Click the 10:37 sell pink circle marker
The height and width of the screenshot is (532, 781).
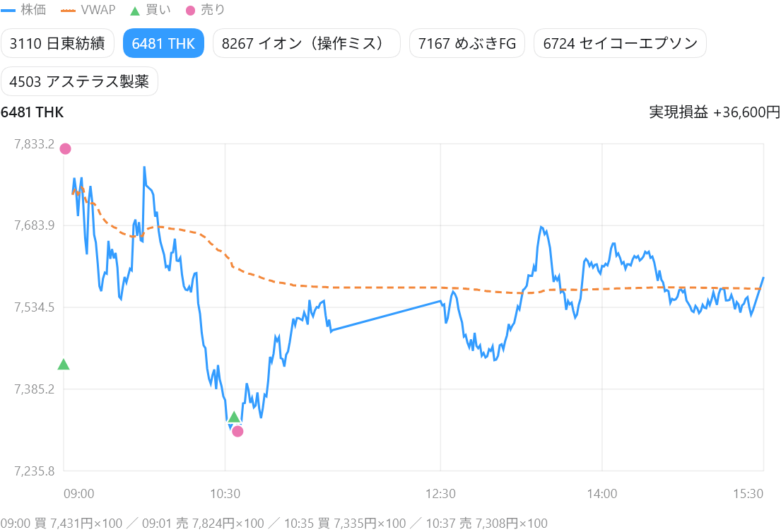click(x=237, y=432)
